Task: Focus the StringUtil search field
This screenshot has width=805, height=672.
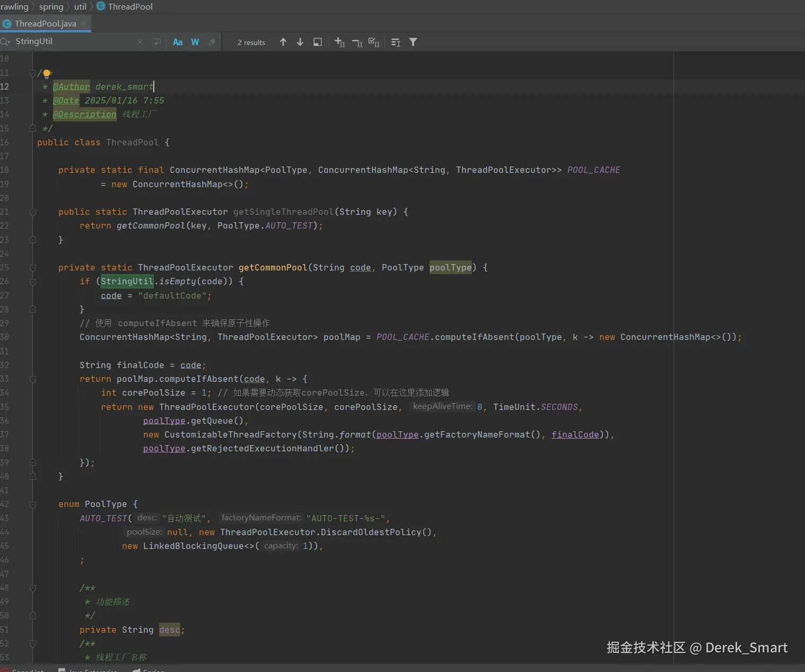Action: (x=74, y=42)
